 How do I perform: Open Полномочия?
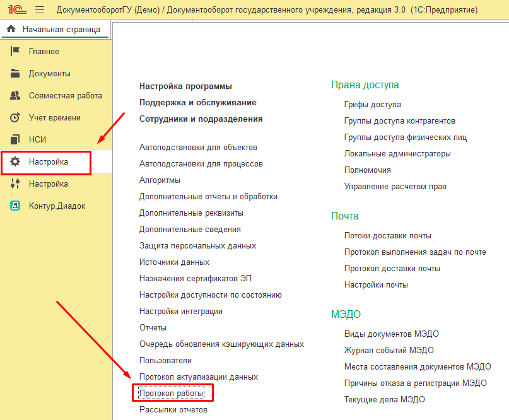point(368,170)
